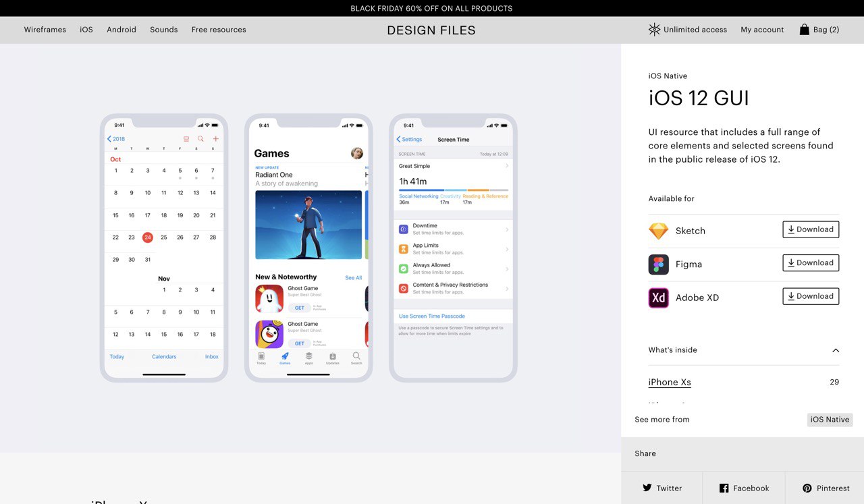
Task: Click the Downtime purple icon
Action: click(403, 229)
